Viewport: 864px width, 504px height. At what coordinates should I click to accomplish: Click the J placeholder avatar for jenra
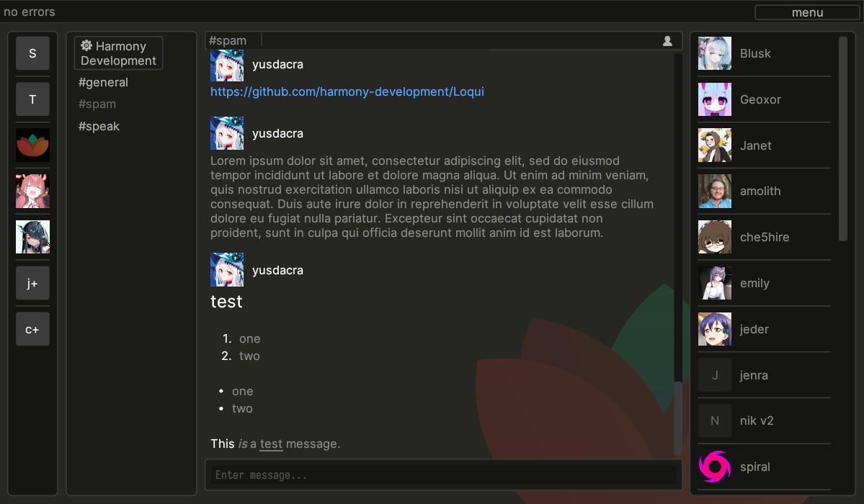715,375
